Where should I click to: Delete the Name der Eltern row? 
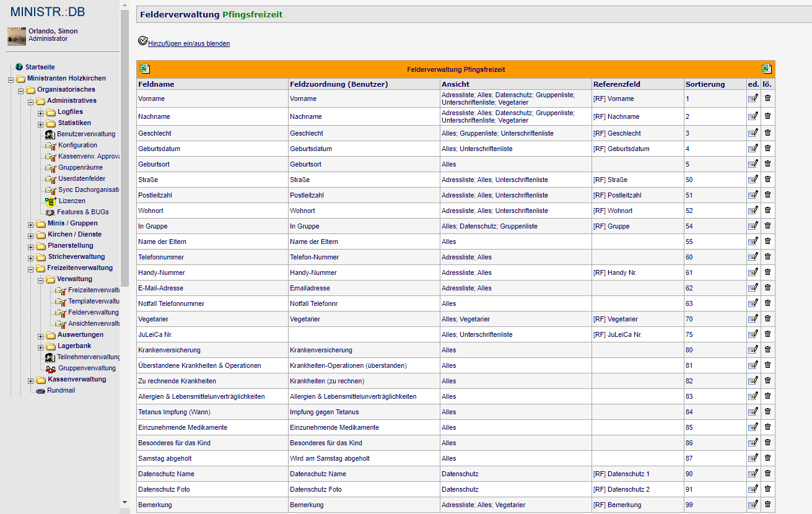pos(768,241)
